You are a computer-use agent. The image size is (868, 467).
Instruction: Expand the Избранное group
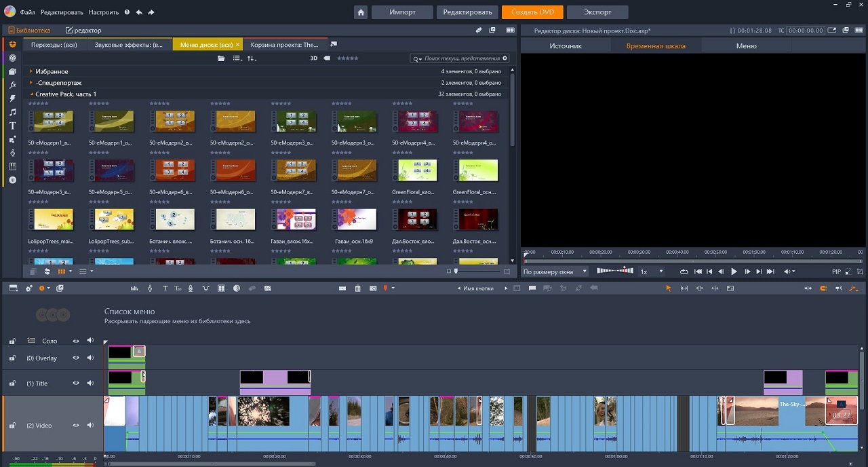point(31,71)
